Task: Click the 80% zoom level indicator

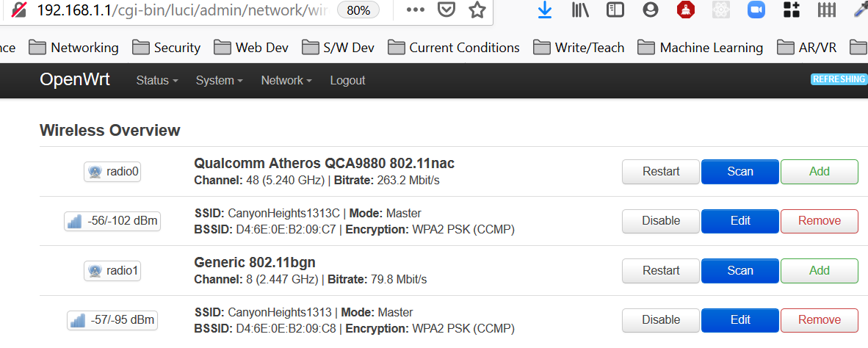Action: coord(358,10)
